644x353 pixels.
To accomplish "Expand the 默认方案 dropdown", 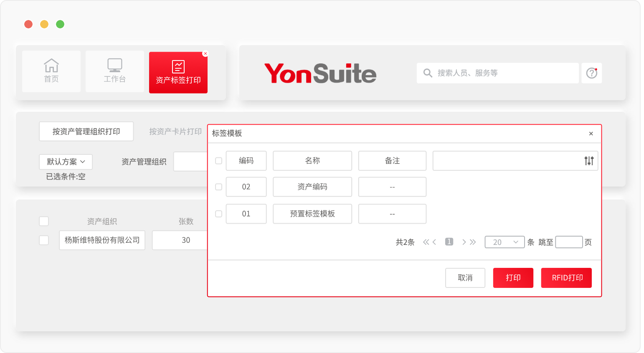I will [66, 162].
